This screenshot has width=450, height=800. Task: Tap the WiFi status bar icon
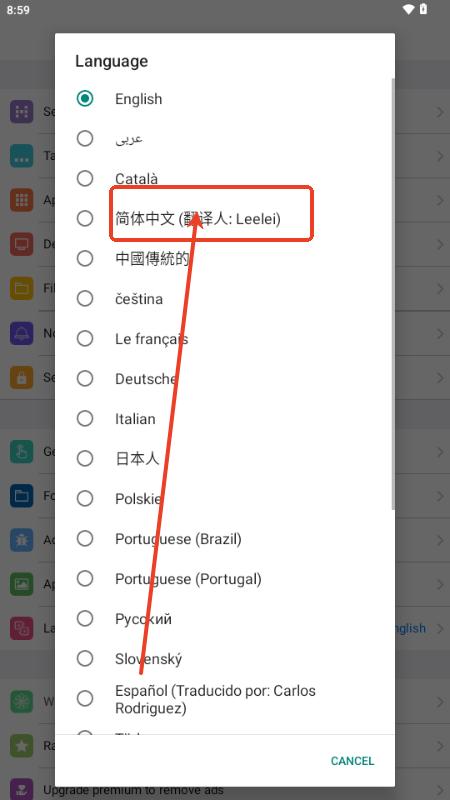pyautogui.click(x=408, y=9)
